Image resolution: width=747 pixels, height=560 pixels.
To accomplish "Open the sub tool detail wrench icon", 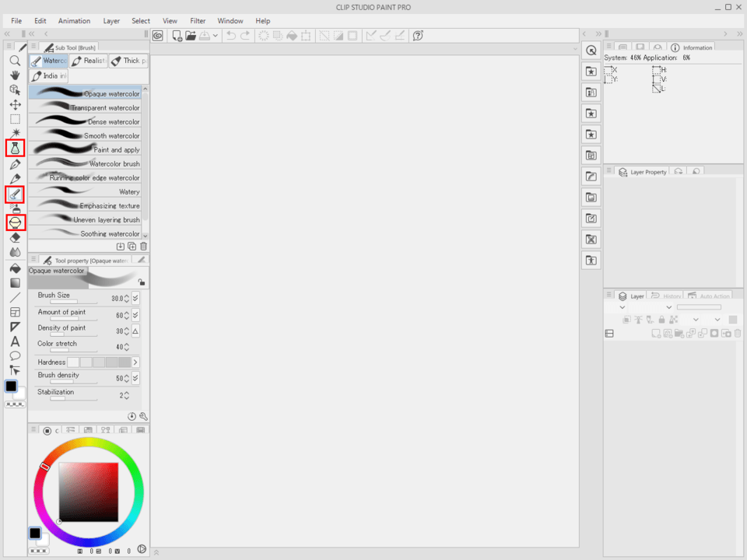I will click(143, 416).
